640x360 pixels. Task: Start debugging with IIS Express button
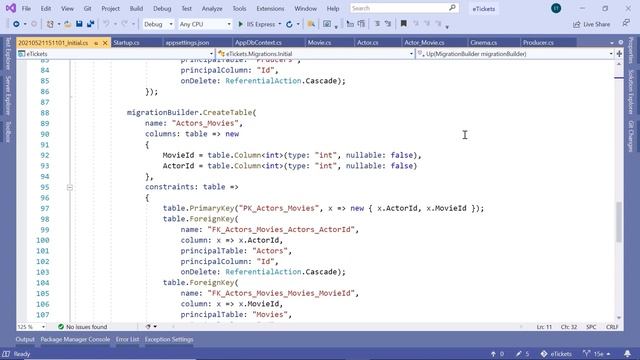pyautogui.click(x=257, y=24)
